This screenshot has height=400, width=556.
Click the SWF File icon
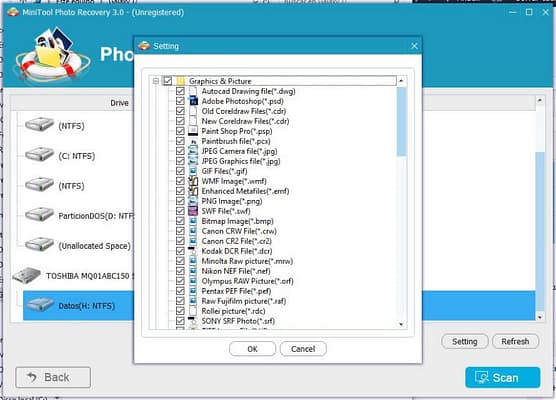(193, 211)
